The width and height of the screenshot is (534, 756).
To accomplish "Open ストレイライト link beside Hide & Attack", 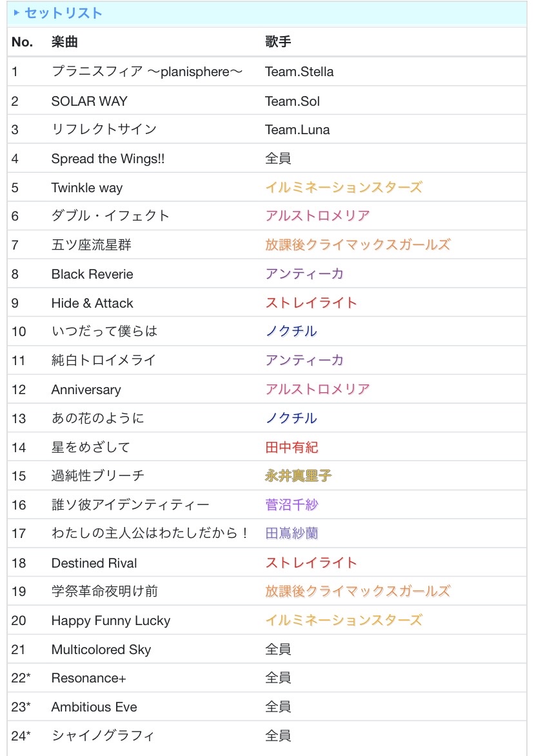I will pos(311,303).
